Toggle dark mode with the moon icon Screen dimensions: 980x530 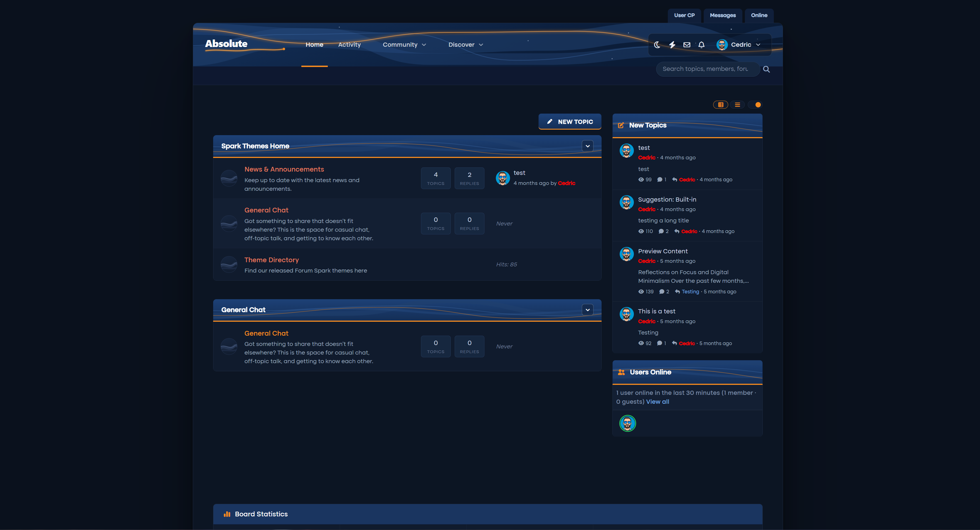(657, 45)
